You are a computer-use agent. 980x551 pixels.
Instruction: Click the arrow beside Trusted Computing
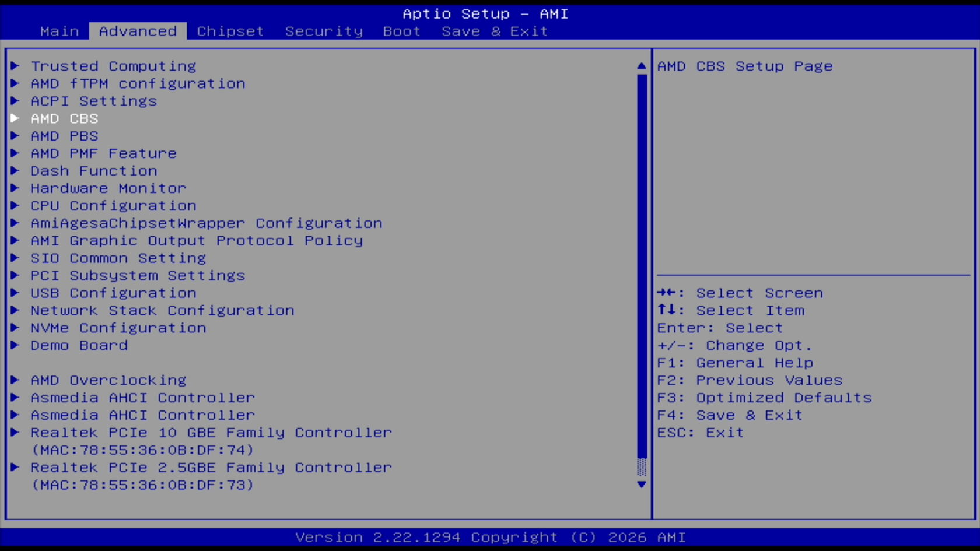pos(15,66)
